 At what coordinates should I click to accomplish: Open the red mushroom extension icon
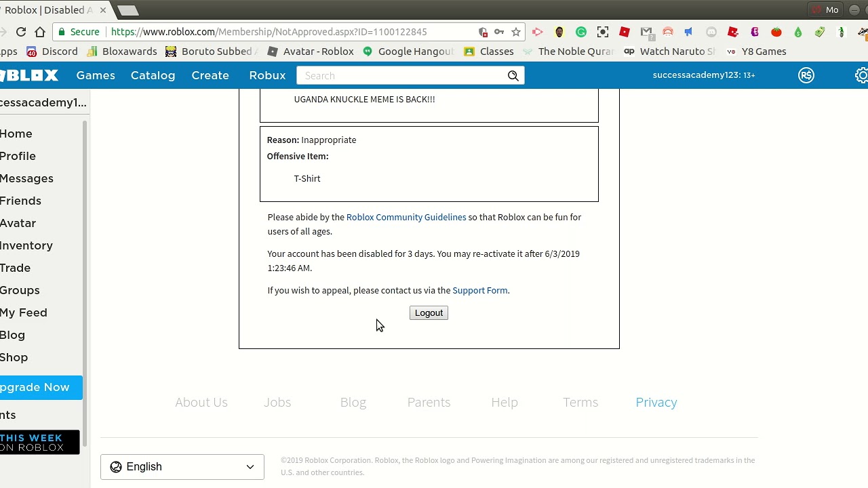coord(668,32)
